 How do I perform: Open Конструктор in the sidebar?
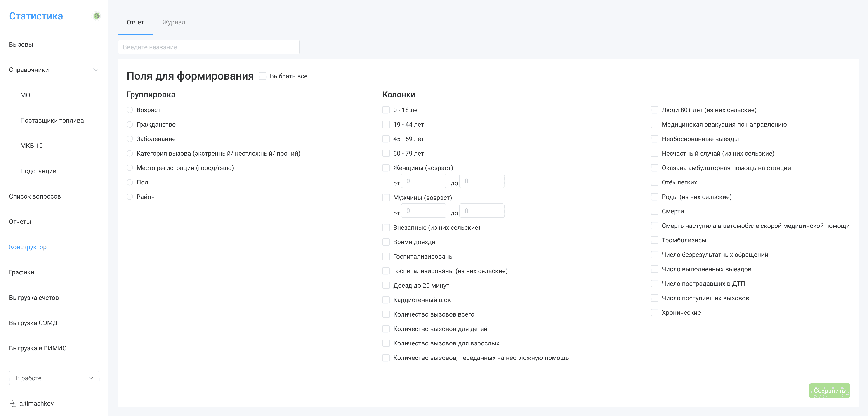pos(28,247)
